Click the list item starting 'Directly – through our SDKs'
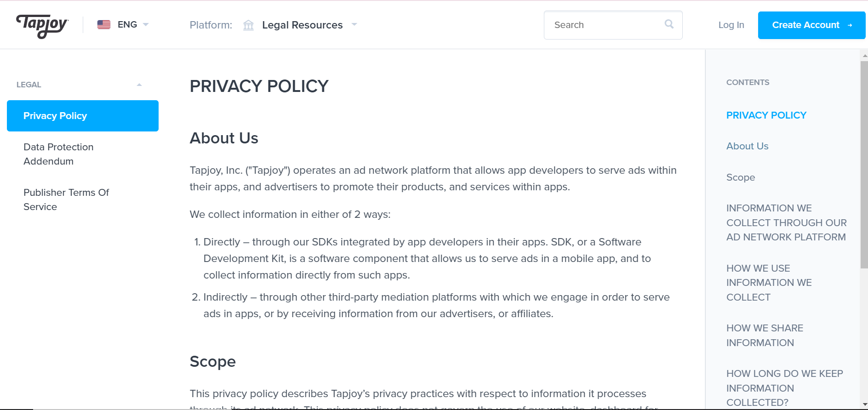 click(x=427, y=258)
